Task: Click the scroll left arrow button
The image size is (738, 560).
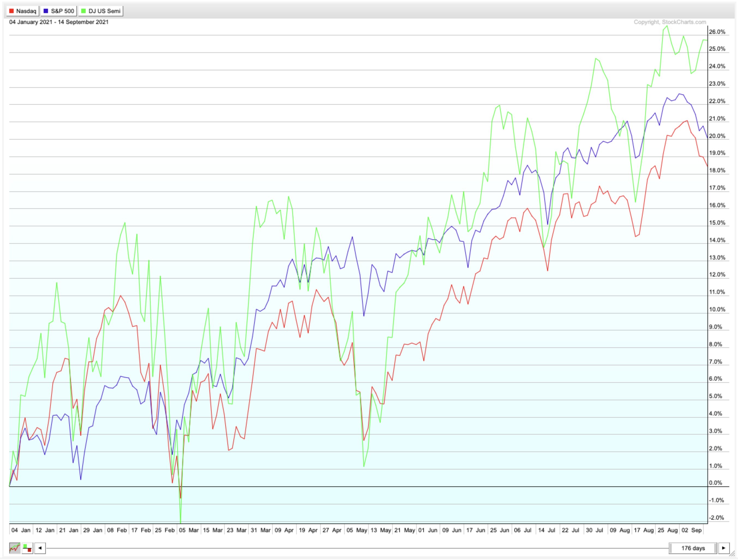Action: (40, 548)
